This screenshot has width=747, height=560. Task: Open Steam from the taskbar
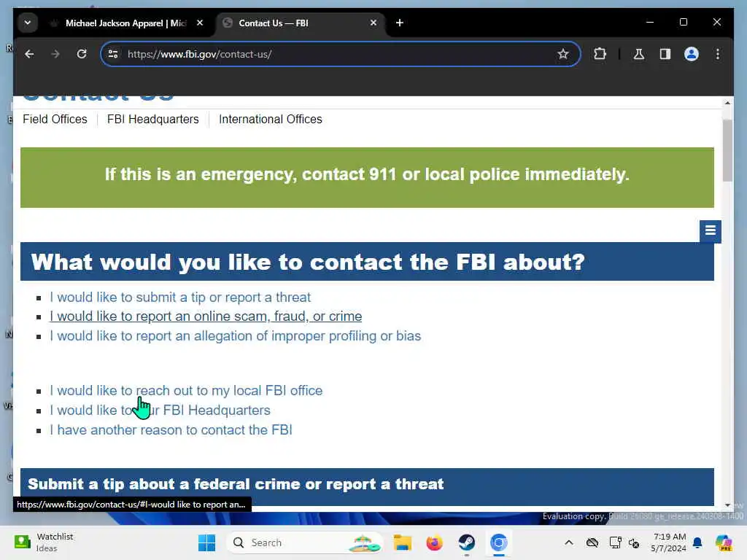click(x=466, y=542)
